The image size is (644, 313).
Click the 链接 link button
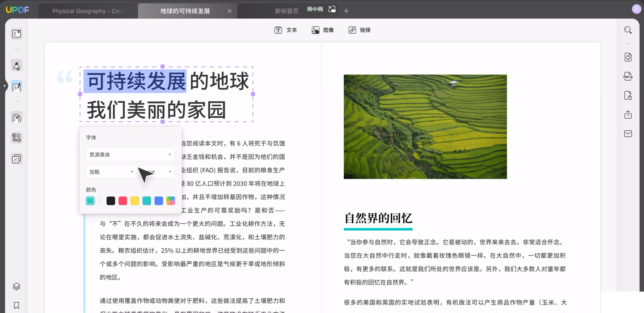coord(359,30)
